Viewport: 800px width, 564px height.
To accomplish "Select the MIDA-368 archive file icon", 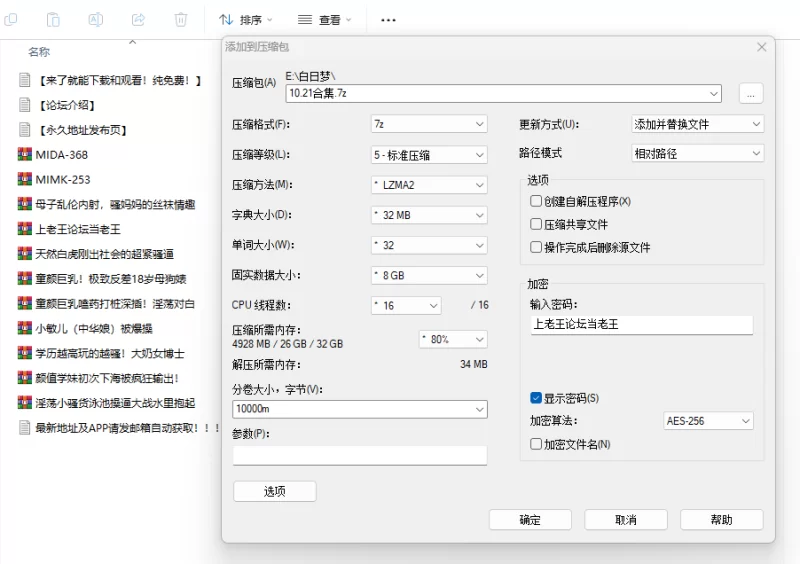I will [25, 155].
